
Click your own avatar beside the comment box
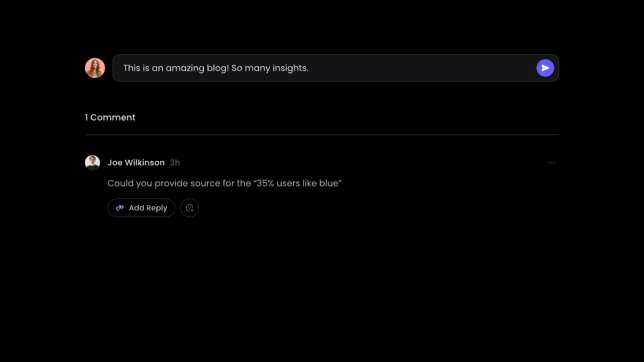pyautogui.click(x=95, y=68)
